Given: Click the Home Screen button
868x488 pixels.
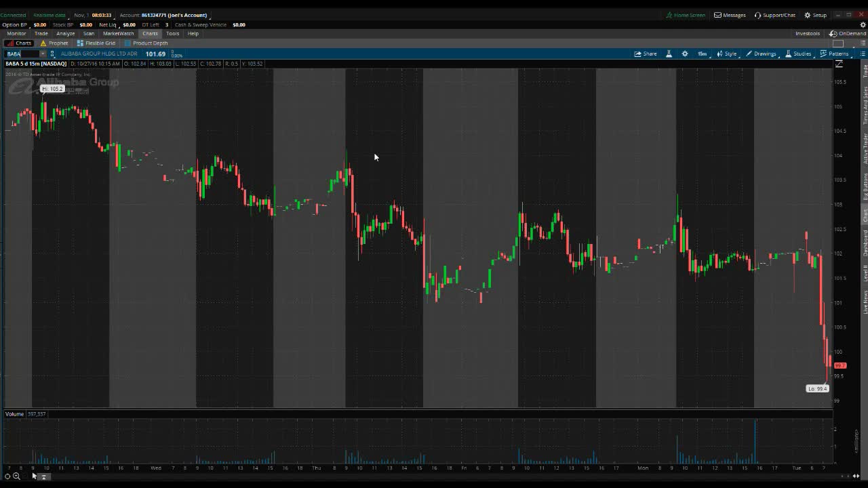Looking at the screenshot, I should (686, 15).
